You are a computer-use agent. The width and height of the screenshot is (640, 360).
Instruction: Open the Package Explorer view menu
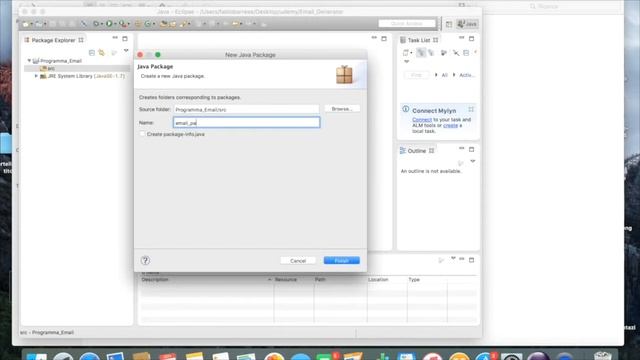click(126, 51)
